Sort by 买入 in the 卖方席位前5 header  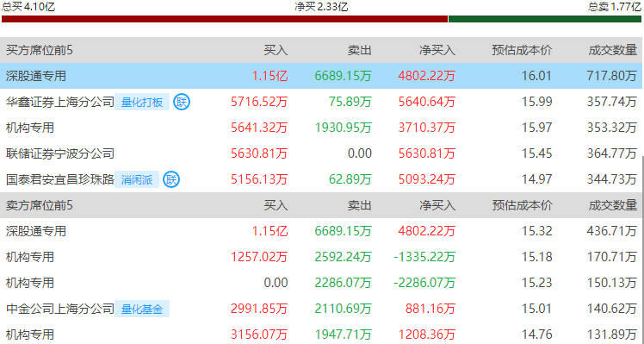coord(276,205)
